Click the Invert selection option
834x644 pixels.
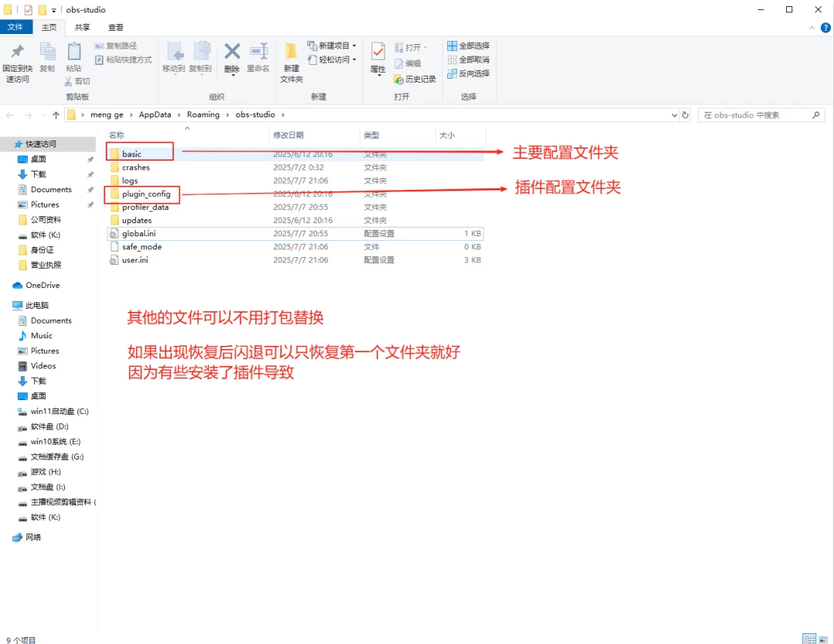[x=469, y=73]
